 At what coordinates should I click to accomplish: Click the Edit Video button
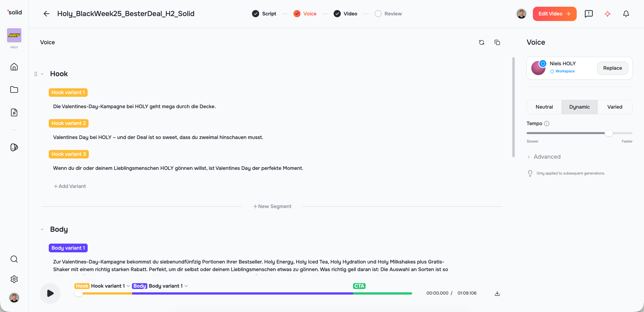(555, 14)
